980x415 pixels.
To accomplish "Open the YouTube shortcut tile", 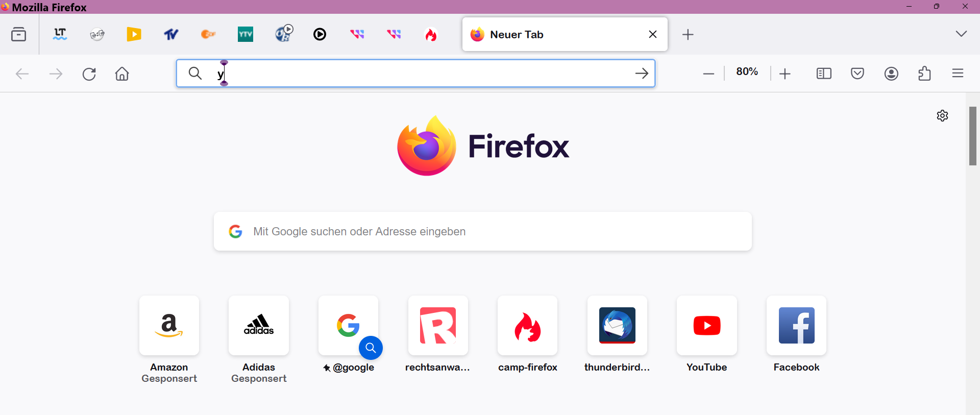I will tap(706, 326).
